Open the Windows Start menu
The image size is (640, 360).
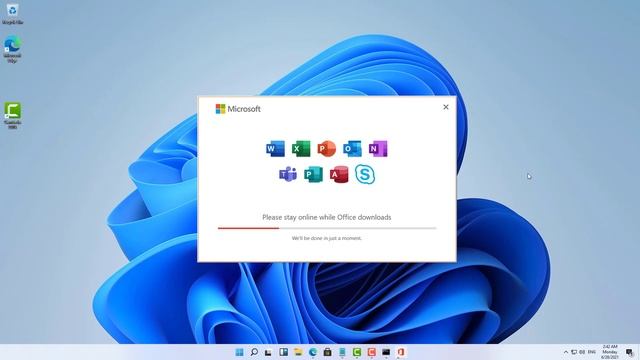240,352
